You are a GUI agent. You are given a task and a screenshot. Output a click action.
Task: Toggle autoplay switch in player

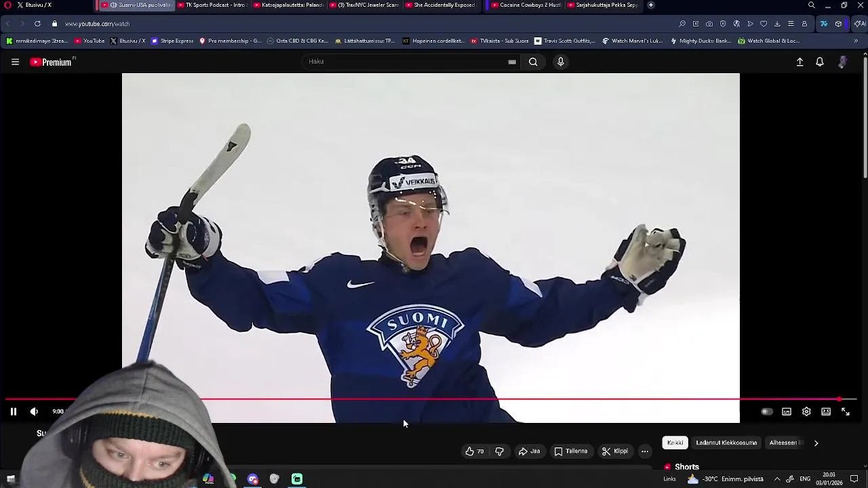766,411
